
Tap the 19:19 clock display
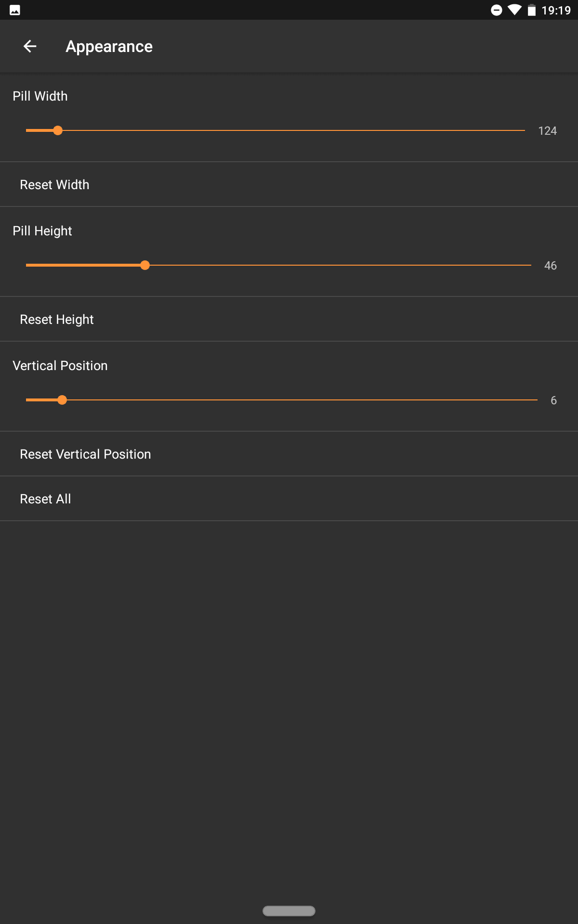pos(556,10)
